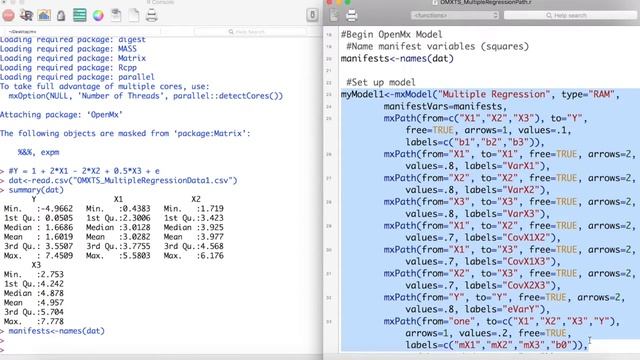This screenshot has height=360, width=640.
Task: Click the '#Name manifest variables (squares)' comment
Action: tap(437, 47)
